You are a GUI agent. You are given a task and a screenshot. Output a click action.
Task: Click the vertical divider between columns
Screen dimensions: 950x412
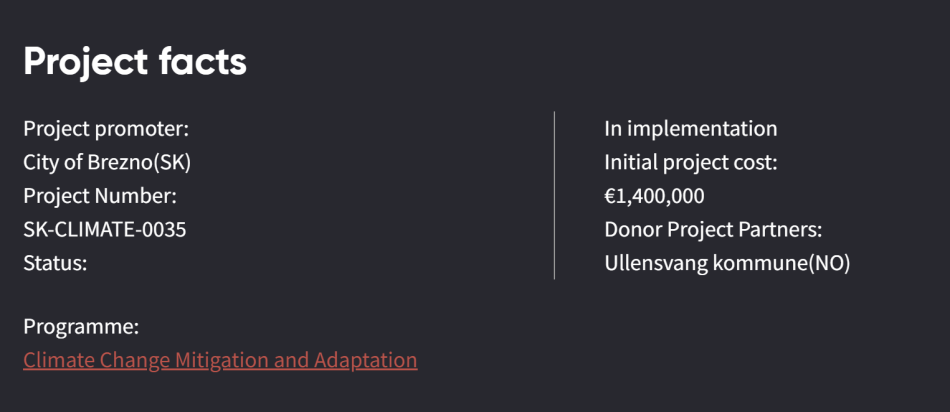(554, 195)
